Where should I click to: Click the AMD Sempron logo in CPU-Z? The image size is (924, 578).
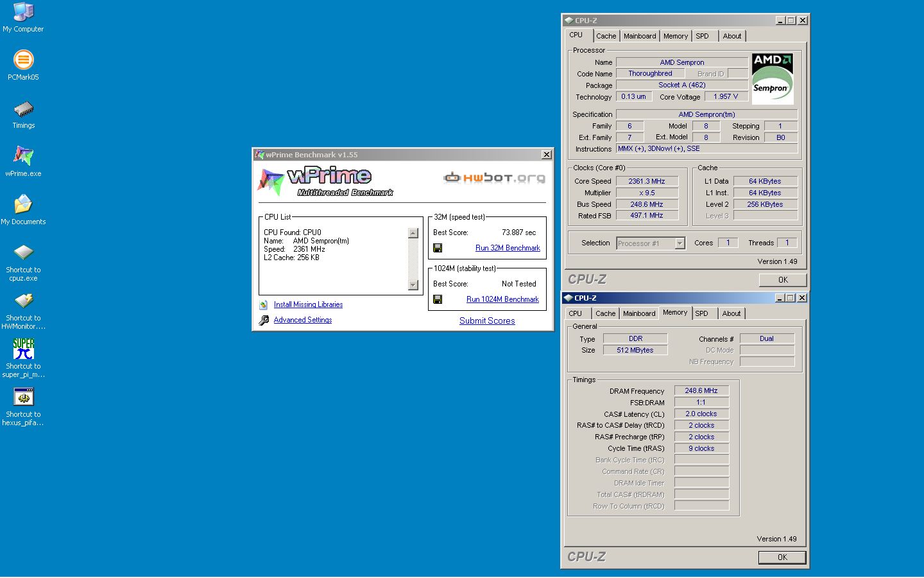pyautogui.click(x=773, y=78)
